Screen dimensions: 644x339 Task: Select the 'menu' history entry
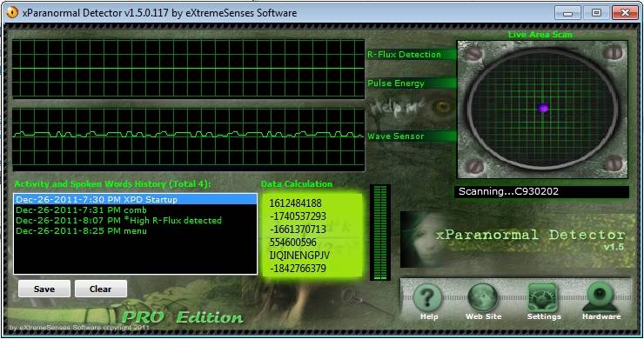136,230
